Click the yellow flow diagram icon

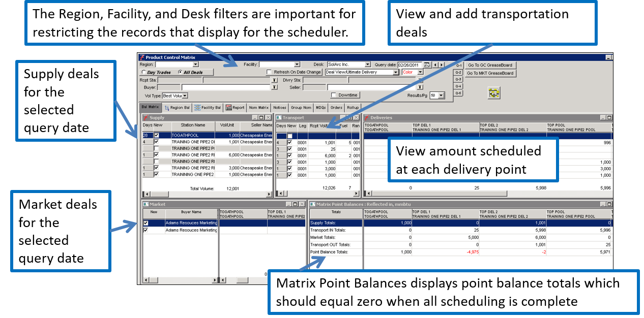(x=494, y=92)
